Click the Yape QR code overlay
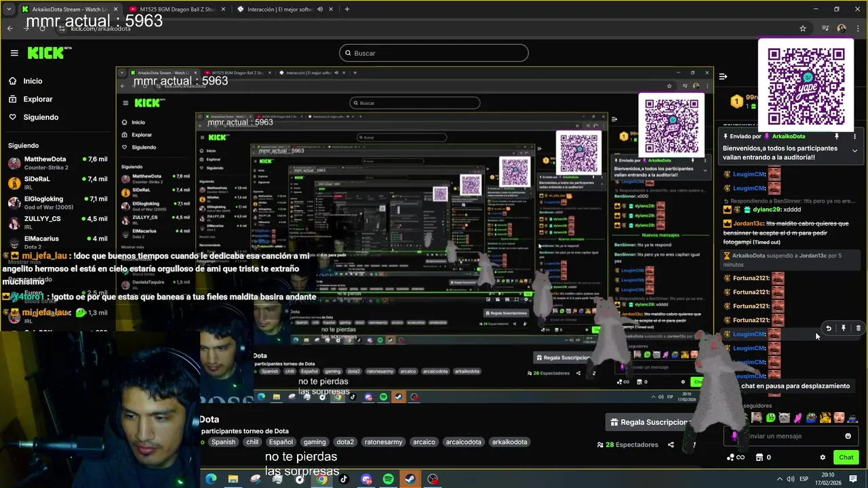868x488 pixels. point(806,85)
